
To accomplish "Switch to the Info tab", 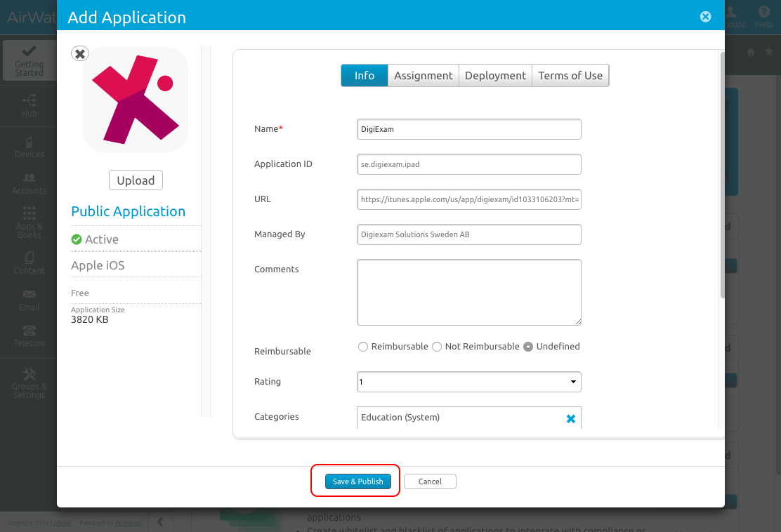I will tap(364, 76).
